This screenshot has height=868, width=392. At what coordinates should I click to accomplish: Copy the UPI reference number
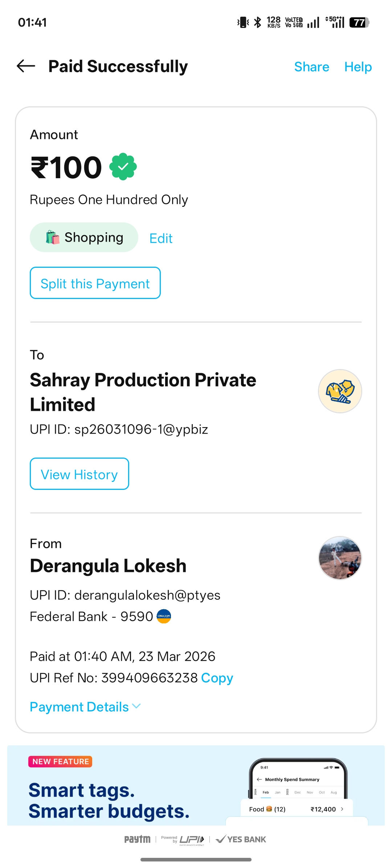pyautogui.click(x=217, y=678)
